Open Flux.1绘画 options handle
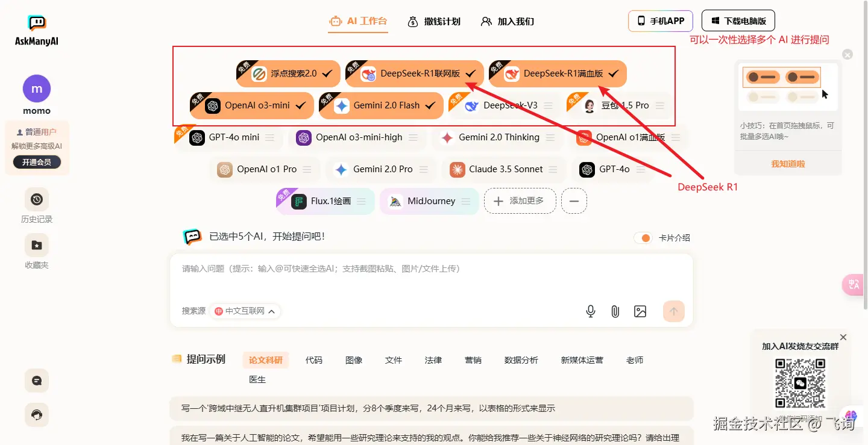The width and height of the screenshot is (868, 445). click(362, 201)
